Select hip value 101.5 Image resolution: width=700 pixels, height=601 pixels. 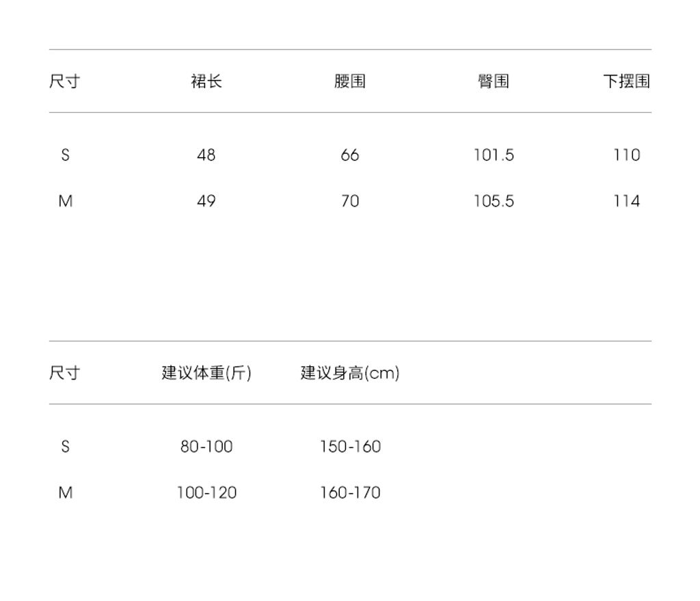coord(494,155)
